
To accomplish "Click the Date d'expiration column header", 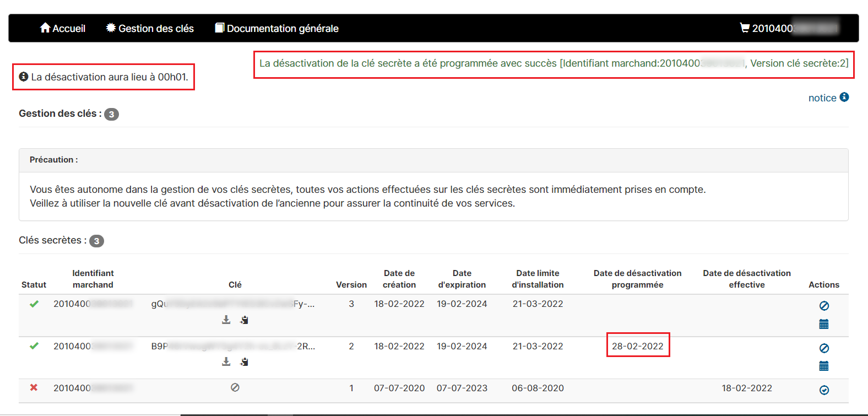I will pyautogui.click(x=462, y=279).
